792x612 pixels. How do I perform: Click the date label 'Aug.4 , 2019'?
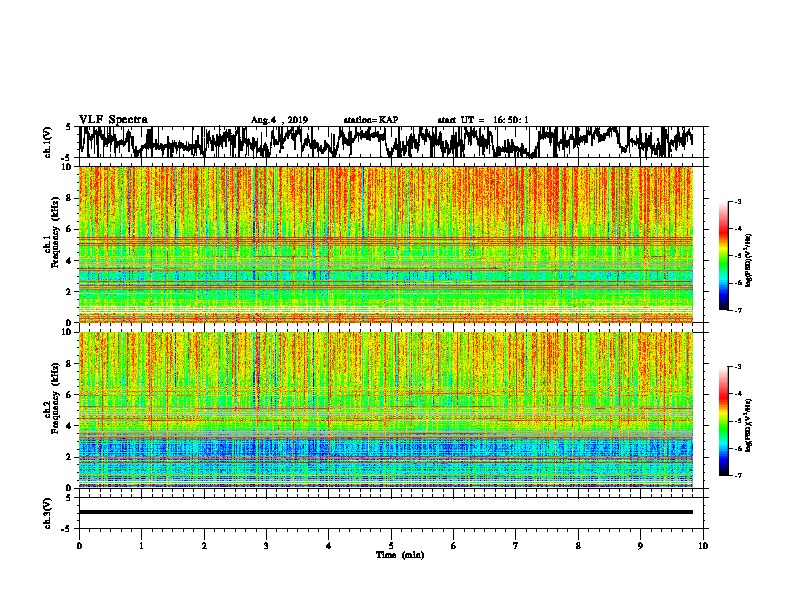pyautogui.click(x=279, y=120)
